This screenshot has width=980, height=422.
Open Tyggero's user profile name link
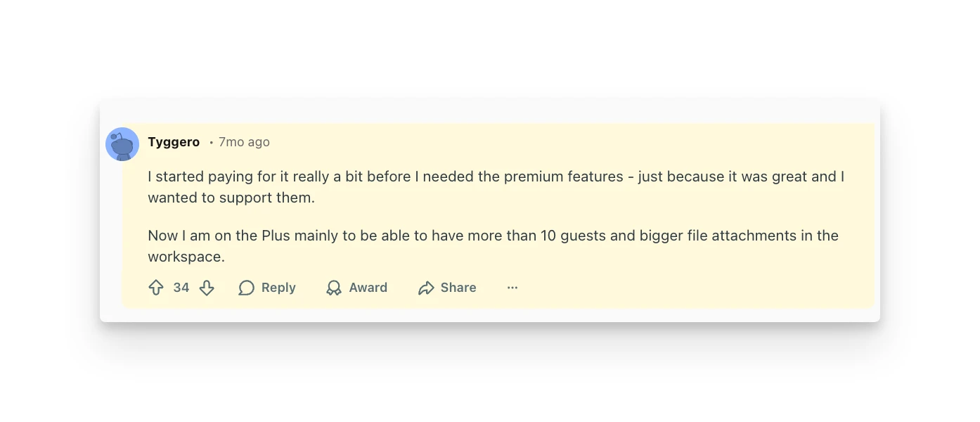point(174,142)
